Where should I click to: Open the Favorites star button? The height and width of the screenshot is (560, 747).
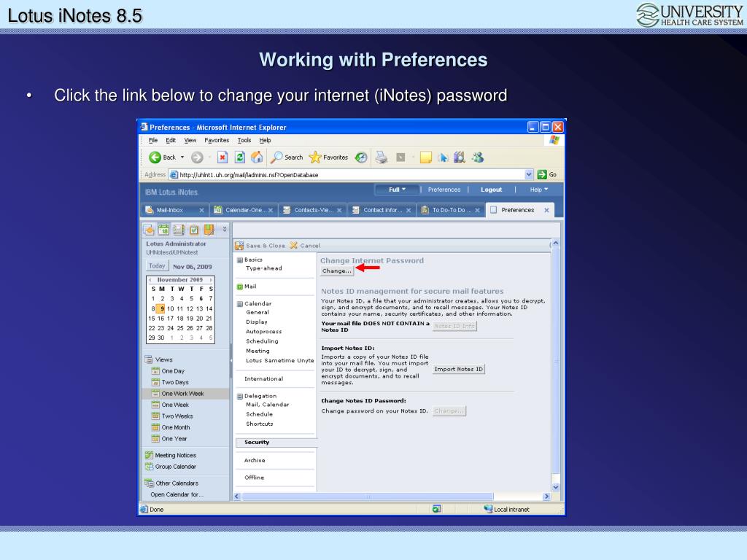point(328,157)
